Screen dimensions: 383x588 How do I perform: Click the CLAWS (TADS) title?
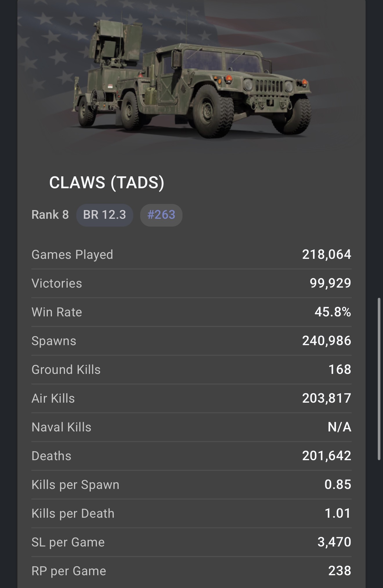[106, 182]
